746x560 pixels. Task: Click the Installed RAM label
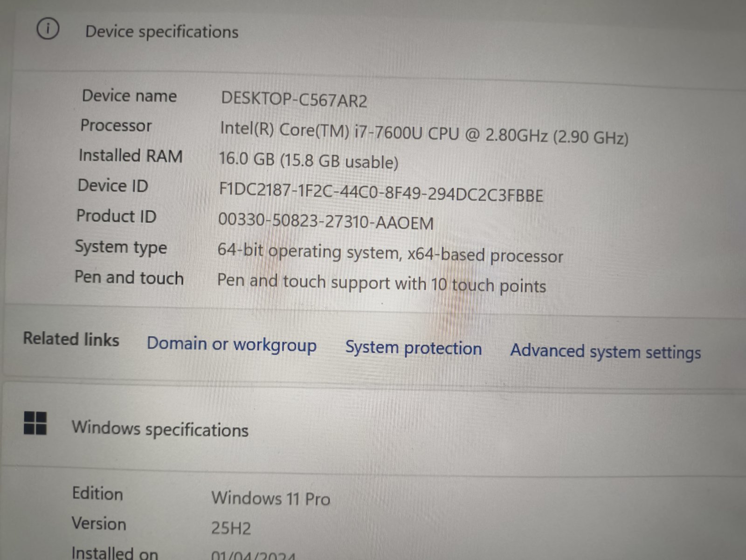tap(131, 156)
